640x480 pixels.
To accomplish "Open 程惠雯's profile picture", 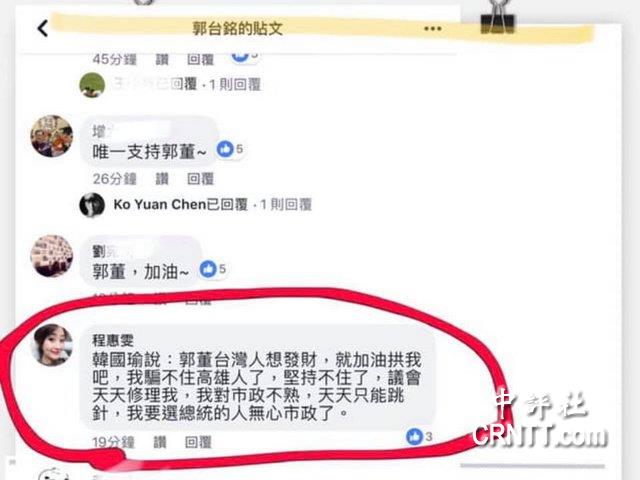I will [x=52, y=345].
